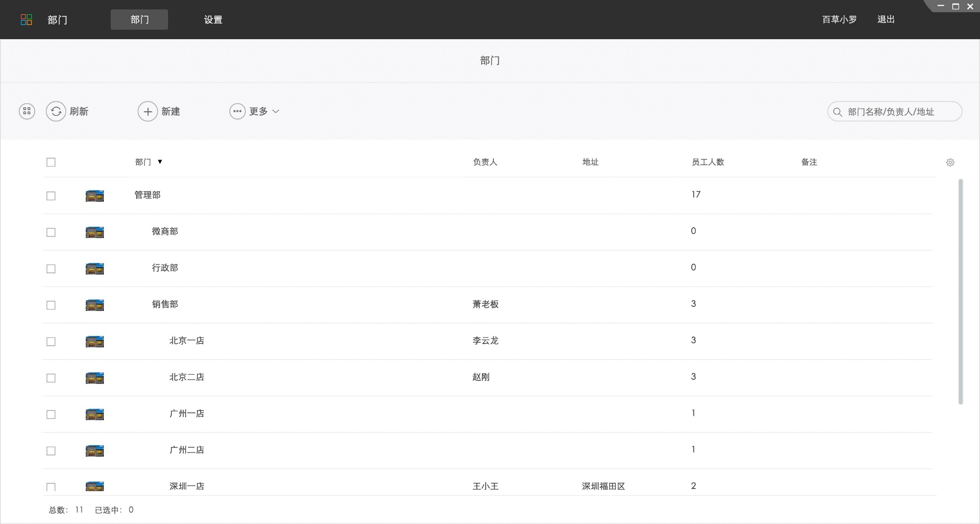Screen dimensions: 980x524
Task: Click the grid view toggle icon
Action: [x=27, y=112]
